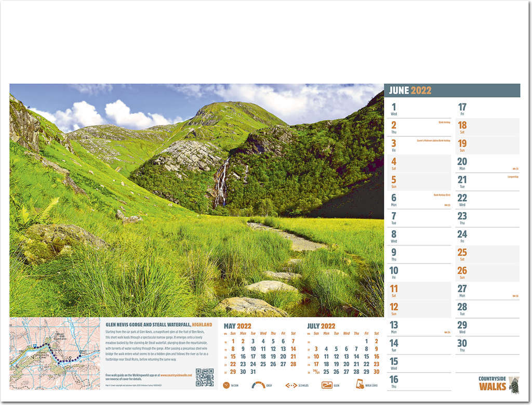Screen dimensions: 532x405
Task: Click the phone Walk 3343 icon
Action: tap(360, 384)
